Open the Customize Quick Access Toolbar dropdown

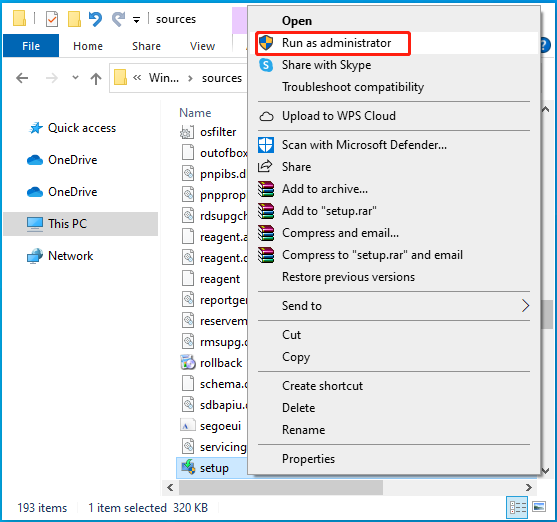click(136, 20)
